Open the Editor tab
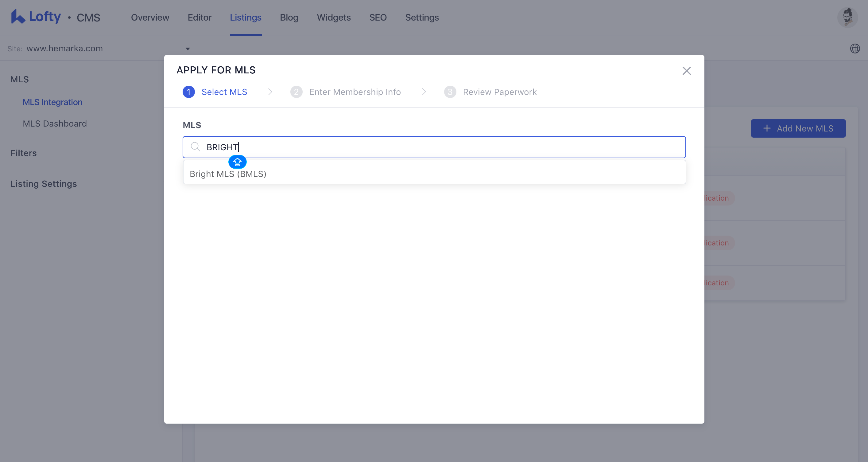Screen dimensions: 868x462 click(200, 18)
